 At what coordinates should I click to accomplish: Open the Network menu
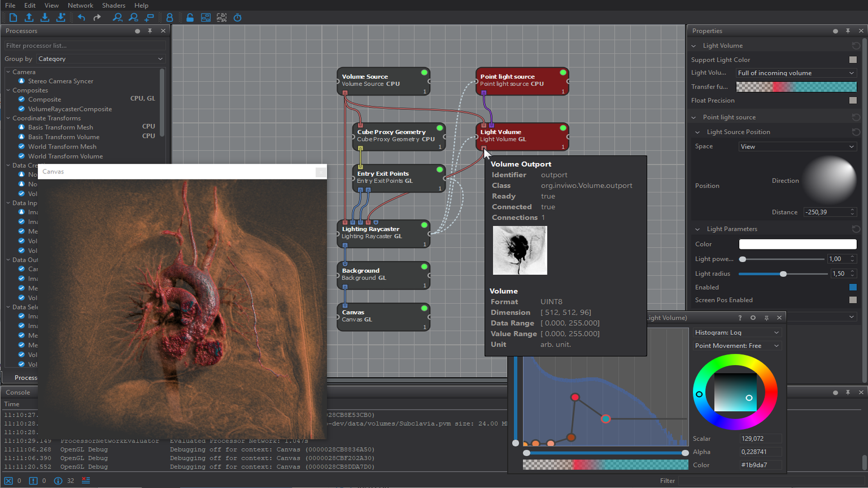point(80,5)
